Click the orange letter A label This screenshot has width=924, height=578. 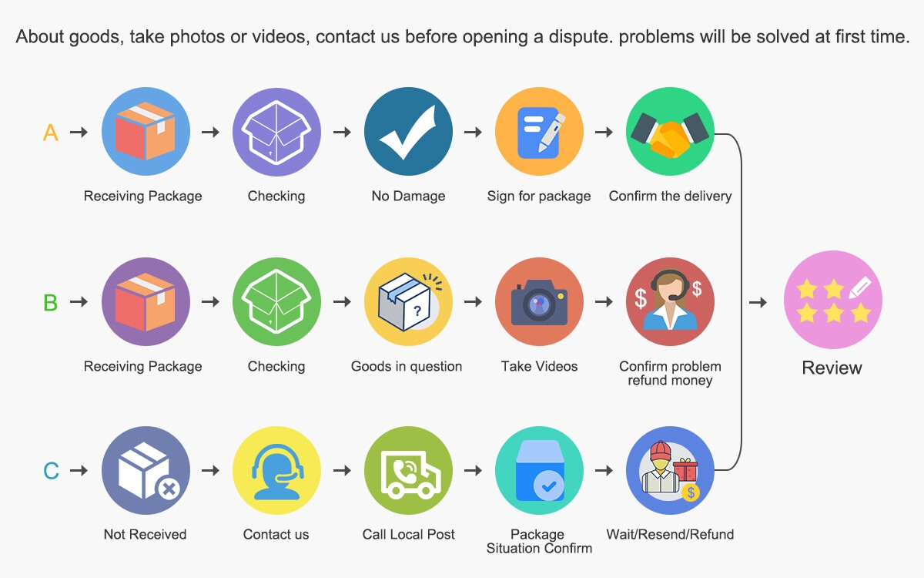tap(51, 133)
